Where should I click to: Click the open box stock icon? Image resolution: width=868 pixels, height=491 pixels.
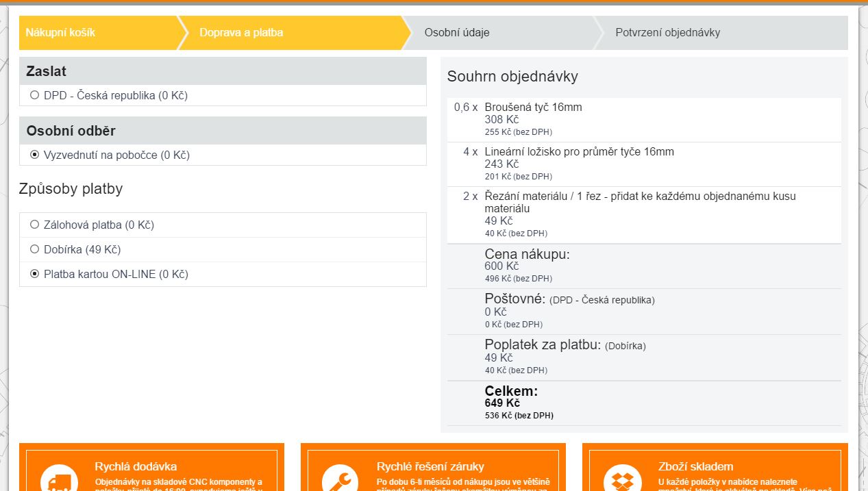coord(622,479)
